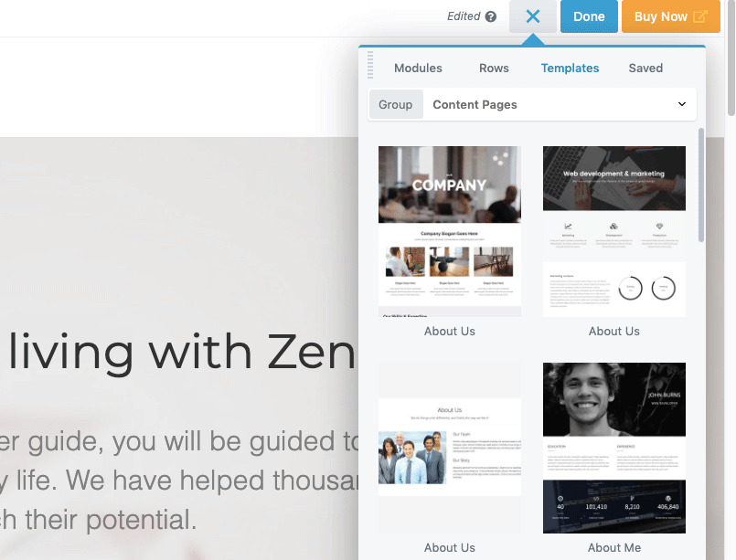
Task: Click the Done button
Action: click(x=589, y=16)
